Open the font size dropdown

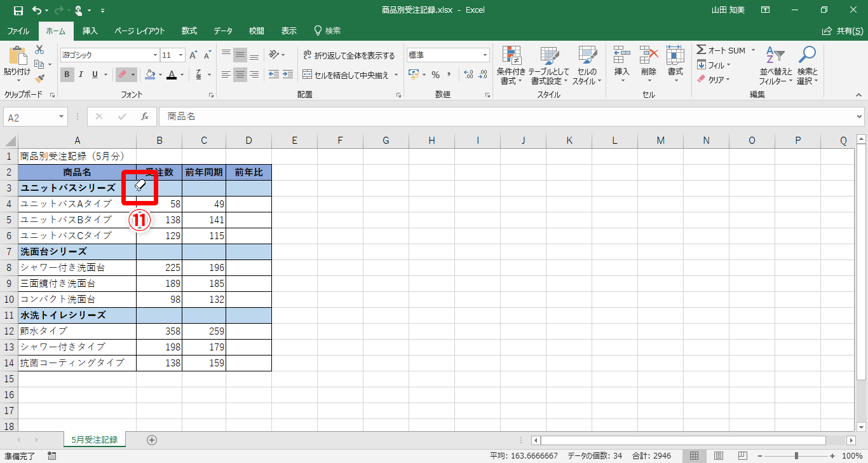pos(181,55)
